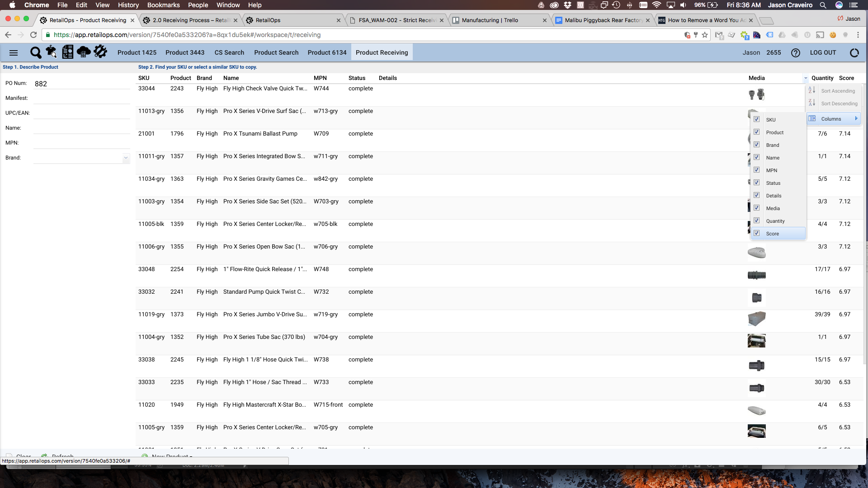Screen dimensions: 868x488
Task: Click the shirt product search icon
Action: pyautogui.click(x=51, y=52)
